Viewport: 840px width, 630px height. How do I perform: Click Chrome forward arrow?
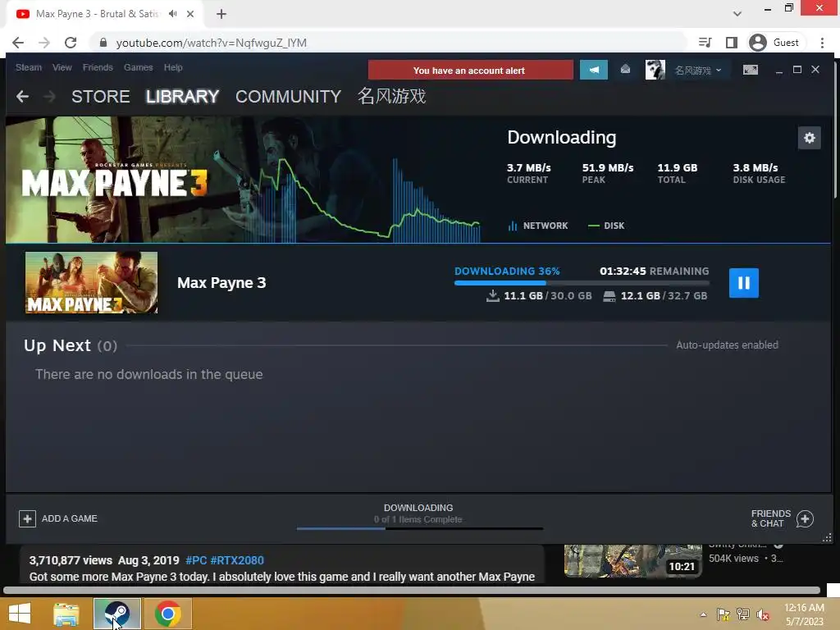pyautogui.click(x=44, y=43)
